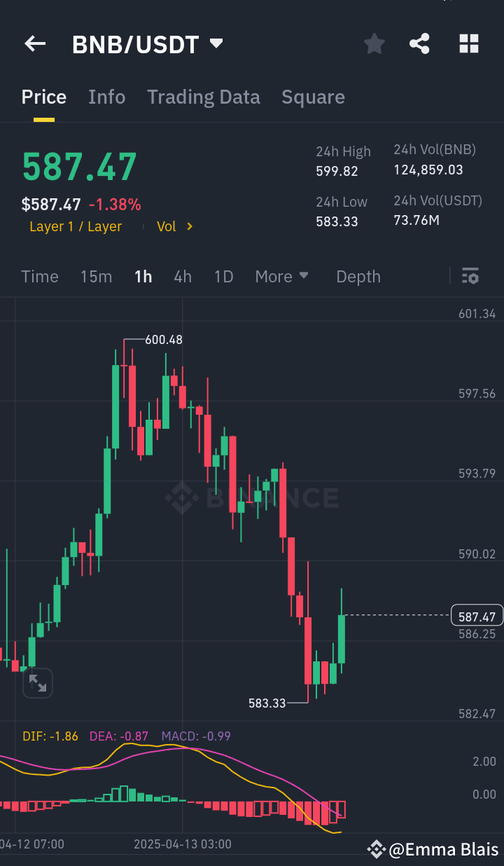Viewport: 504px width, 866px height.
Task: Go back using the back arrow
Action: 34,43
